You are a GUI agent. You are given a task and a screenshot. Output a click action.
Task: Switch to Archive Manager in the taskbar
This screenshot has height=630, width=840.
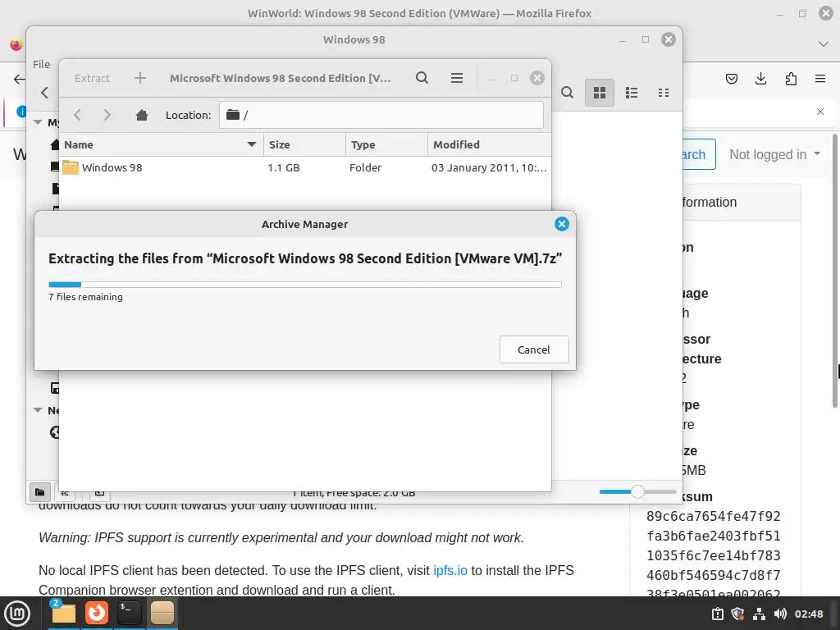[162, 613]
